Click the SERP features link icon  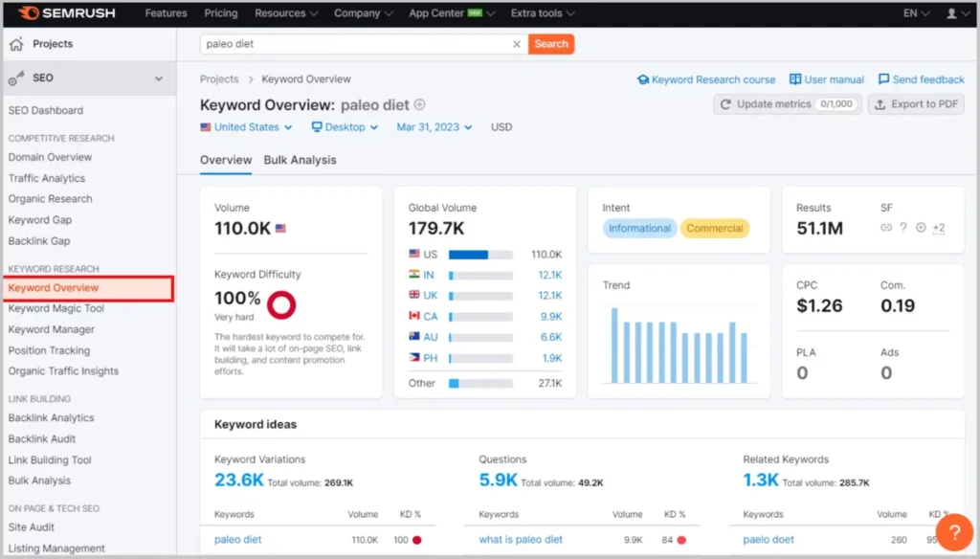pyautogui.click(x=887, y=228)
